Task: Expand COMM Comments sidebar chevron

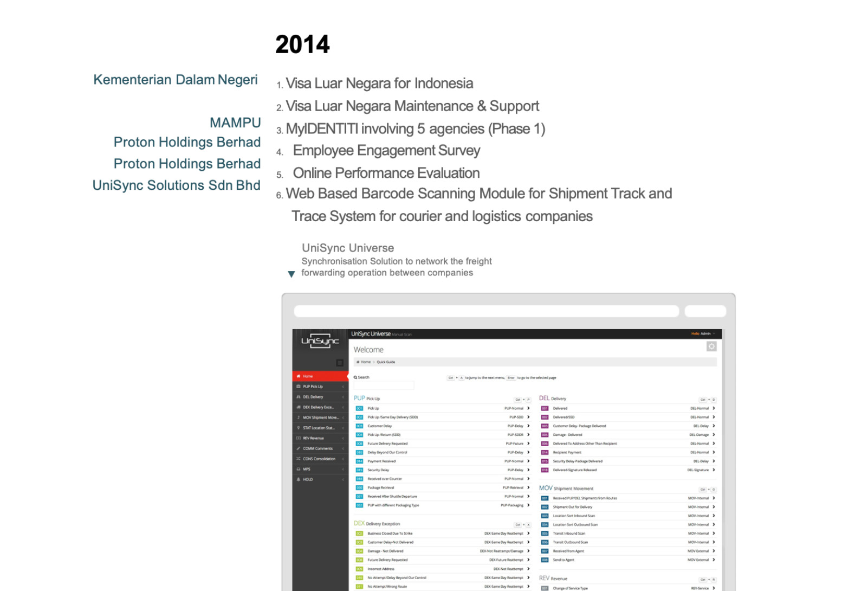Action: point(343,448)
